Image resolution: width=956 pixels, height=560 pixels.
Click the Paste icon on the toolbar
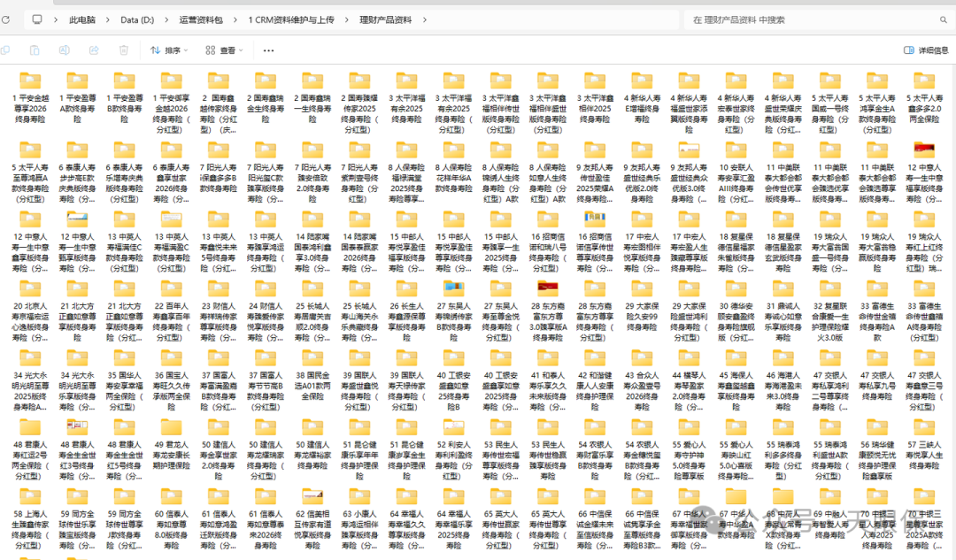(x=35, y=50)
